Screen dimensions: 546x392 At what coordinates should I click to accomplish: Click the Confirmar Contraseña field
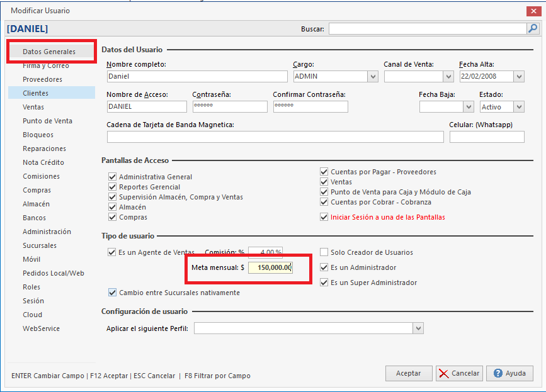[x=310, y=107]
